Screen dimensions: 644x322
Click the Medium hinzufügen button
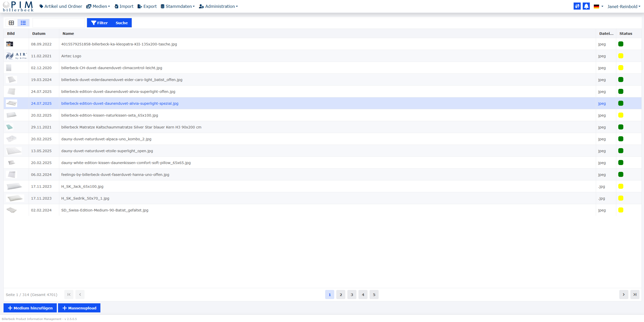click(x=30, y=308)
